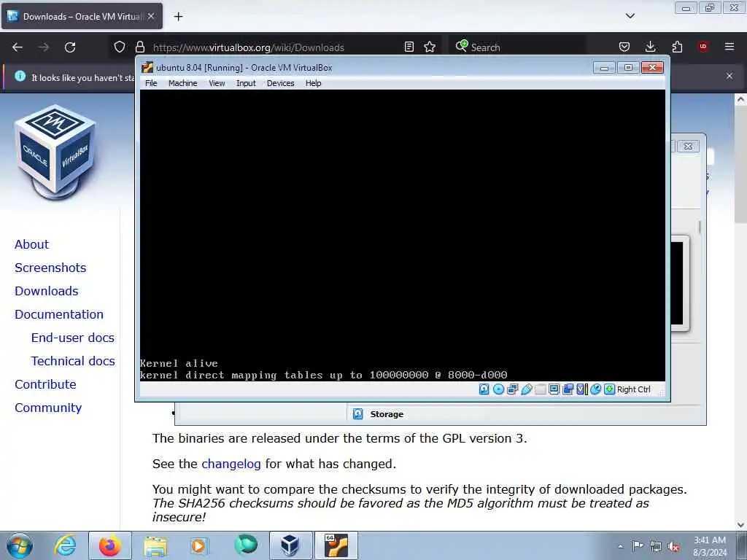Viewport: 747px width, 560px height.
Task: Expand the list-all-tabs chevron in Firefox
Action: tap(630, 16)
